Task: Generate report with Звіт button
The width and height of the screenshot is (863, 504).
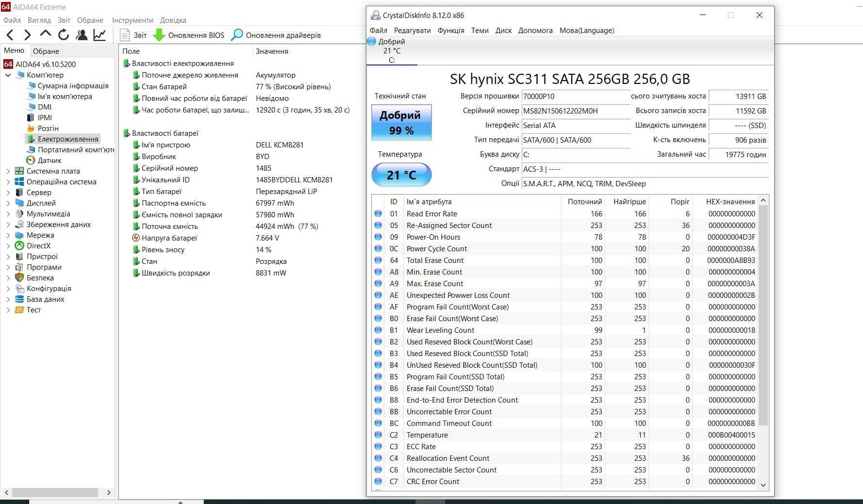Action: coord(133,35)
